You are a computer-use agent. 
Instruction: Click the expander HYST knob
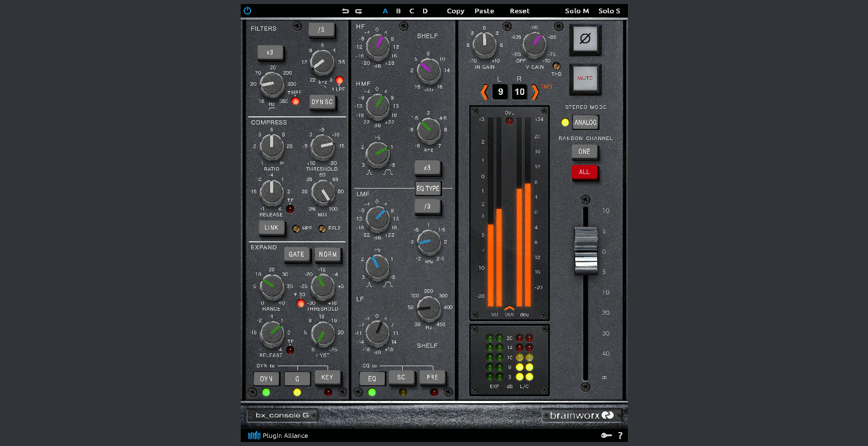click(x=322, y=334)
